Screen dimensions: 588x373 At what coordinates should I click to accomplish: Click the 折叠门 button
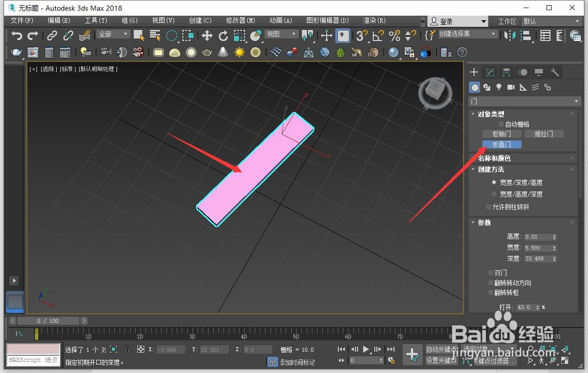pos(501,144)
